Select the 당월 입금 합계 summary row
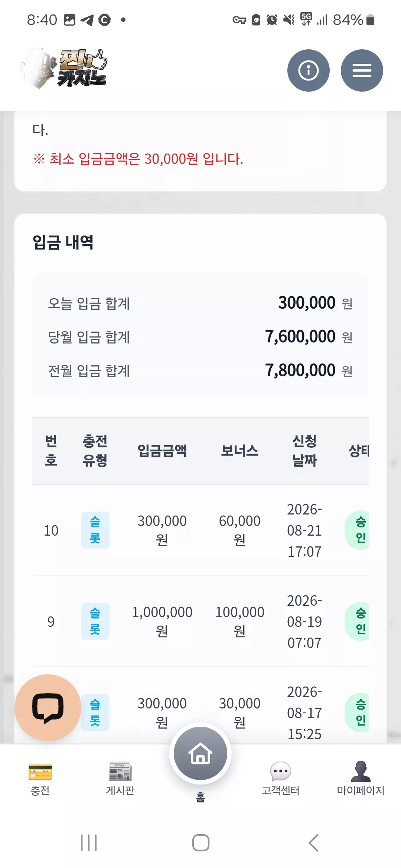The image size is (401, 868). click(x=200, y=337)
